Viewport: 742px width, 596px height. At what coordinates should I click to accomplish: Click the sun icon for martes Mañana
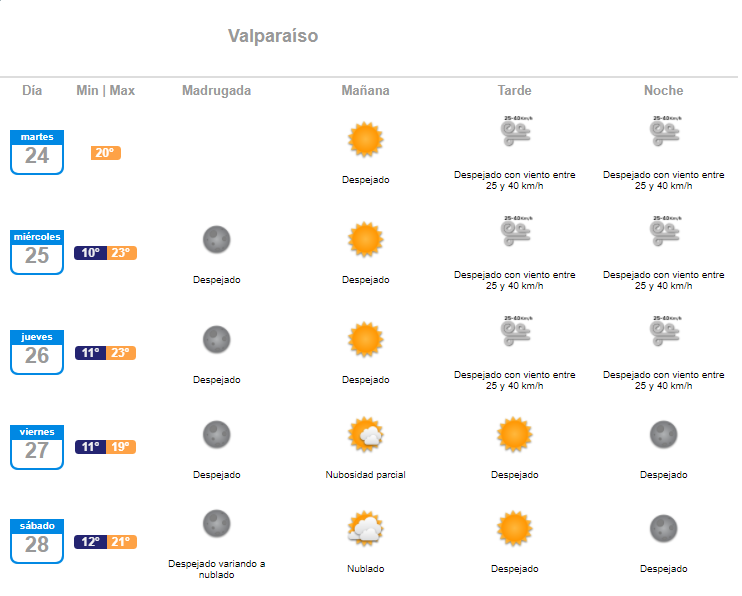[x=365, y=140]
